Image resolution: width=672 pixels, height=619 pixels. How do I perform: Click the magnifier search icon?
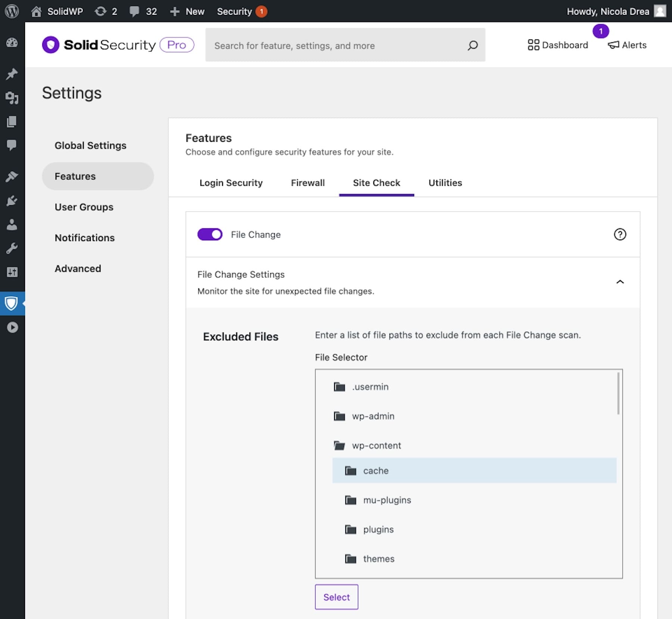tap(473, 46)
